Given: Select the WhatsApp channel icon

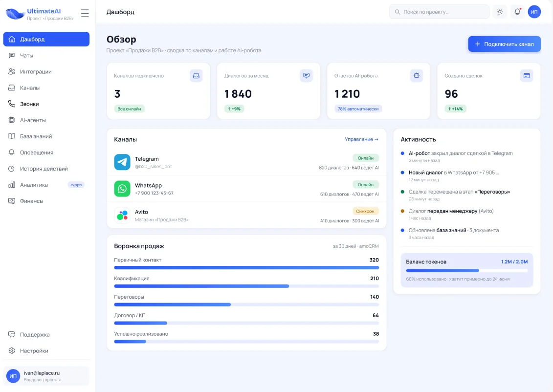Looking at the screenshot, I should click(x=122, y=189).
